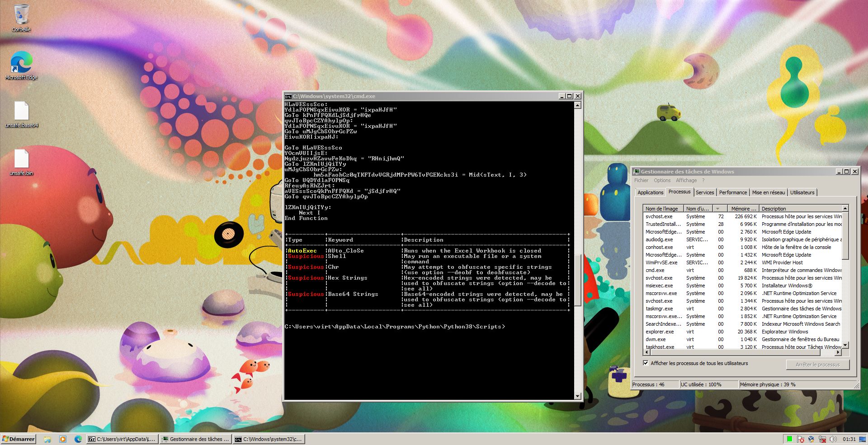Open the Fichier menu in Task Manager
This screenshot has width=868, height=445.
tap(641, 180)
